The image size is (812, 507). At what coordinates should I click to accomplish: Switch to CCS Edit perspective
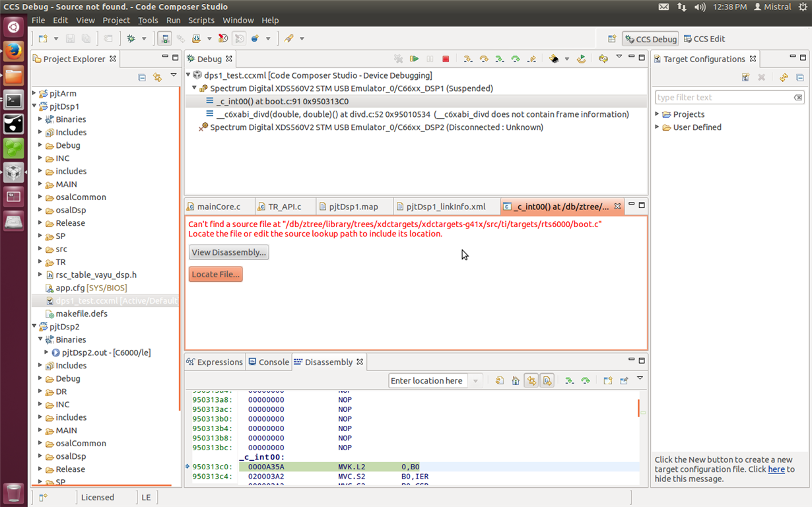[x=704, y=39]
